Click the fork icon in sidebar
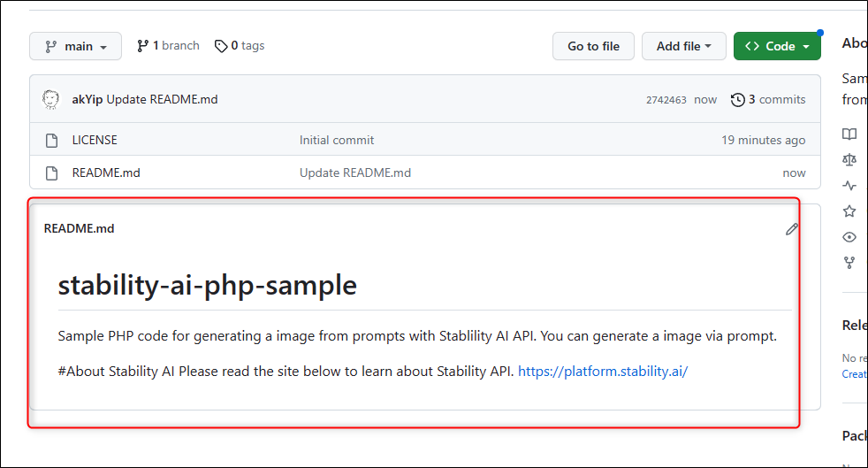Screen dimensions: 868x468 849,263
